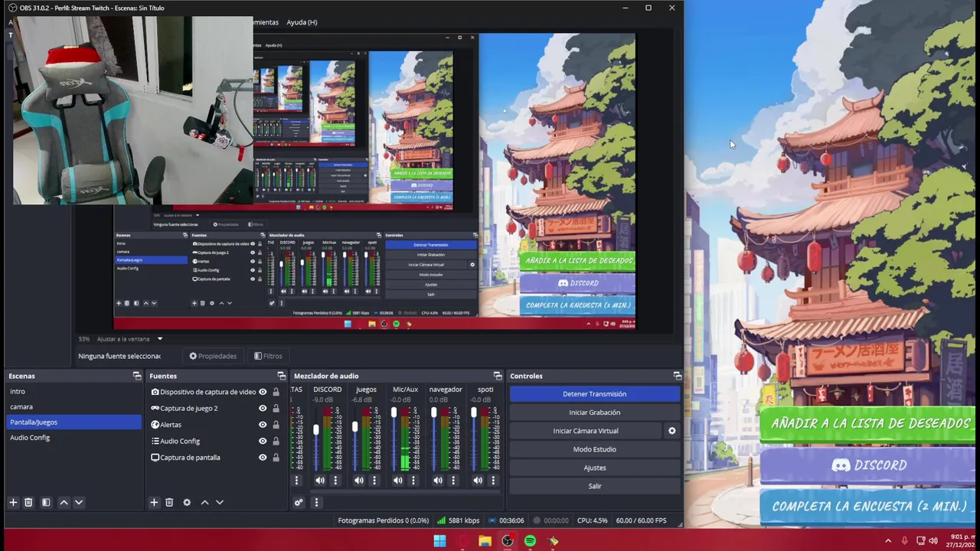Screen dimensions: 980x551
Task: Open Ajustes from Controles panel
Action: pos(595,468)
